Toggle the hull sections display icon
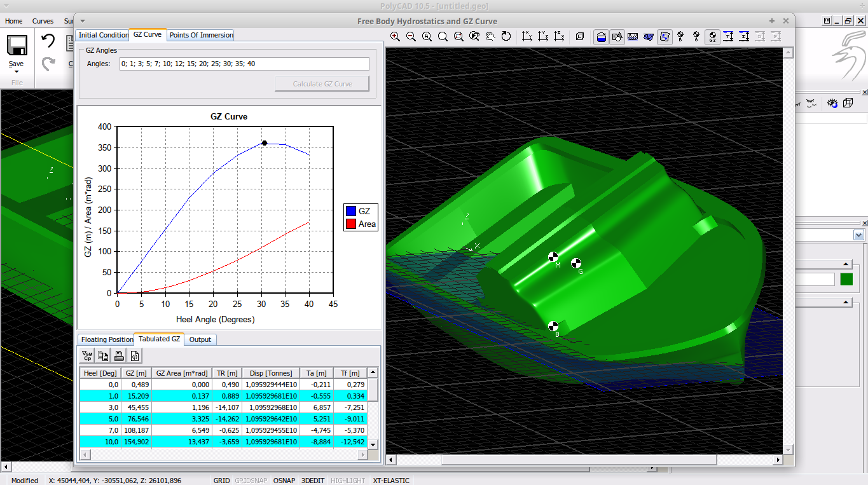Screen dimensions: 868x485 (633, 37)
